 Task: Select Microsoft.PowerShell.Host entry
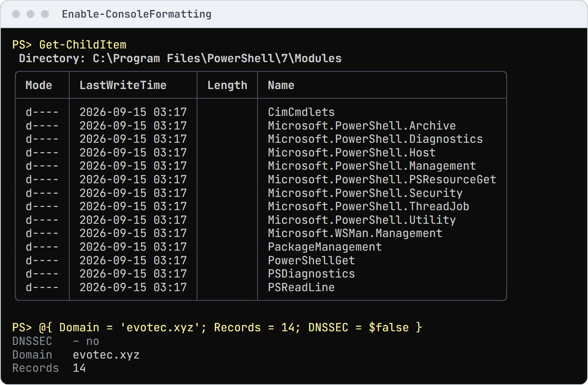coord(352,152)
